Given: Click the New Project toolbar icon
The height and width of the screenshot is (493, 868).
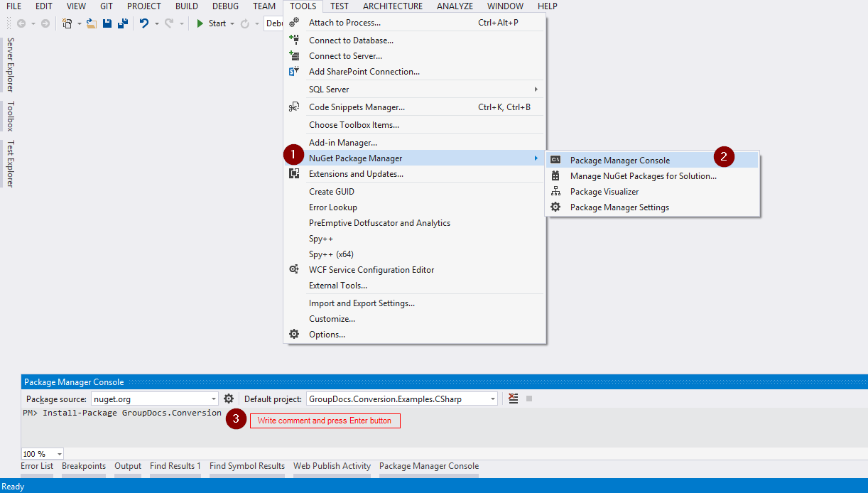Looking at the screenshot, I should point(67,23).
